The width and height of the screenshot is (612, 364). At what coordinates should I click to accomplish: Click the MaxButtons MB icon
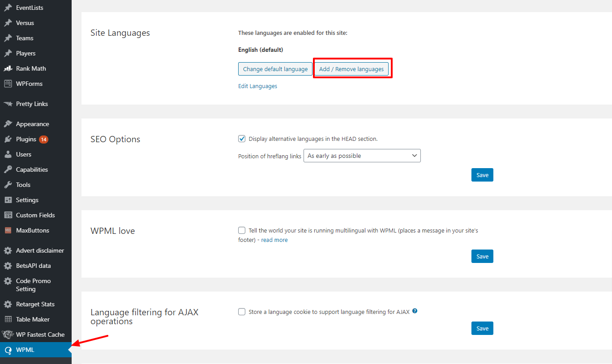pos(8,230)
